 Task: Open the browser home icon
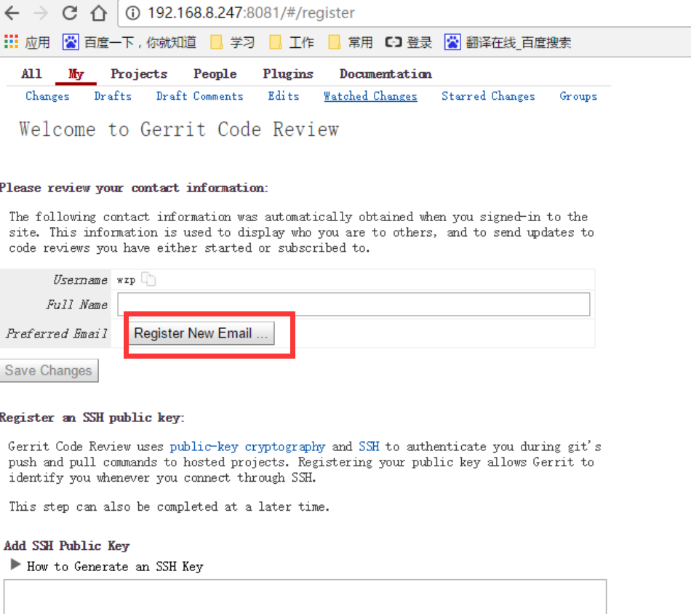(x=99, y=13)
